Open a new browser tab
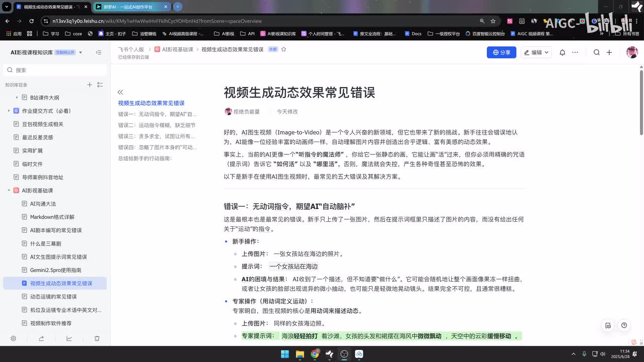The width and height of the screenshot is (644, 362). [178, 7]
